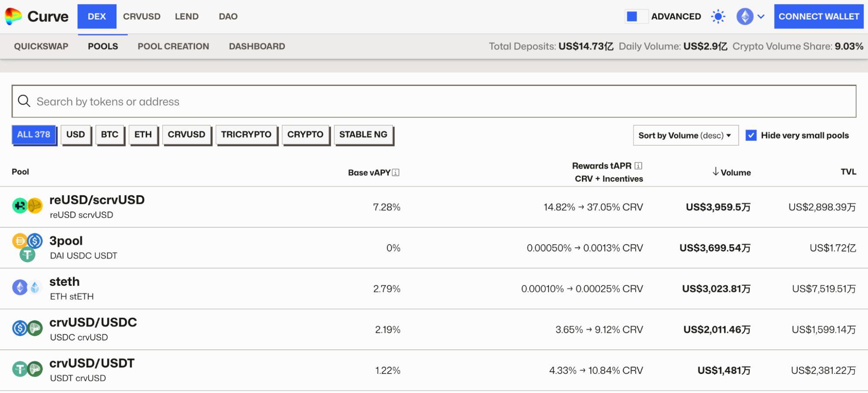
Task: Click the steth pool token icons
Action: 27,287
